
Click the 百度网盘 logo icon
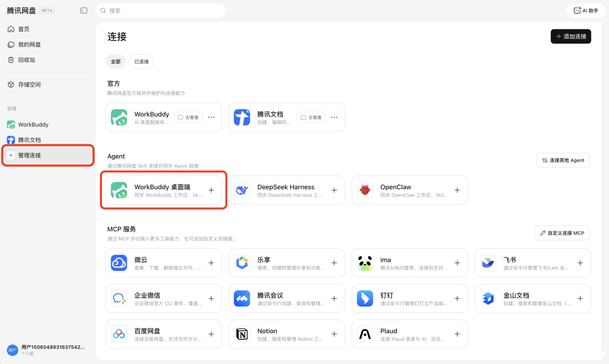point(119,334)
